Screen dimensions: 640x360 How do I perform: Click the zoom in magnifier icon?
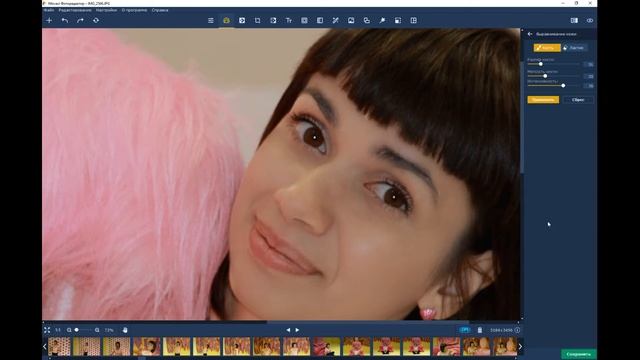click(x=97, y=330)
